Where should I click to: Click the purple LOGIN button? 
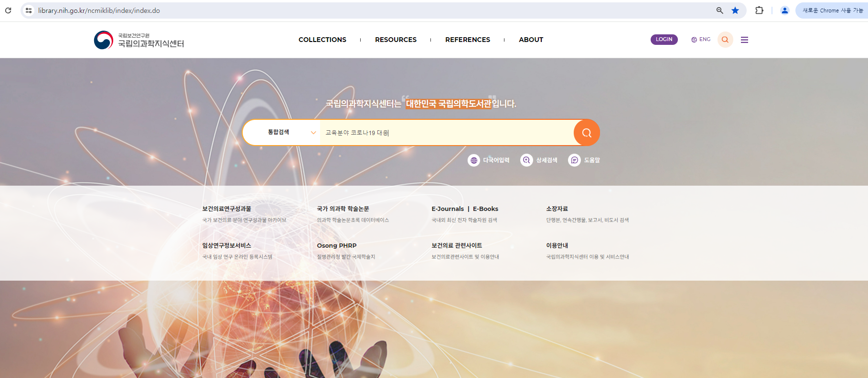[x=664, y=40]
